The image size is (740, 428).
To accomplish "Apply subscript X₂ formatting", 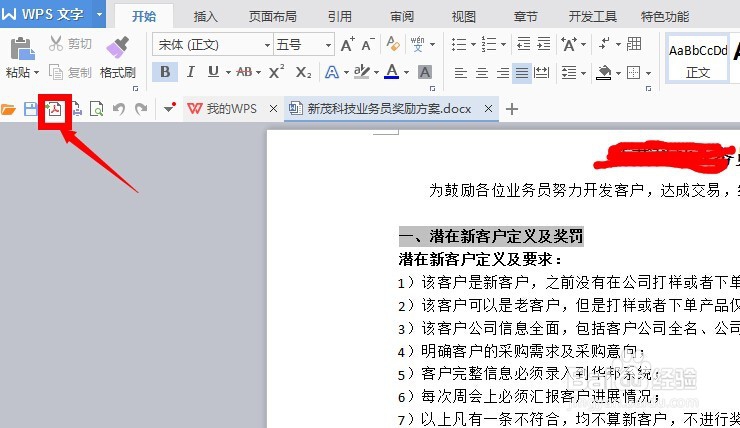I will click(x=303, y=72).
